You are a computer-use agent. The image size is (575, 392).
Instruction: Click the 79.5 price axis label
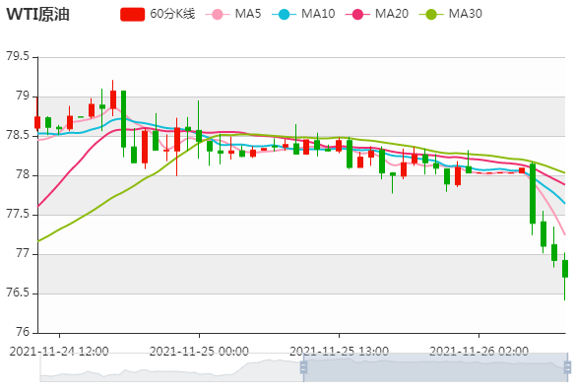(x=18, y=56)
